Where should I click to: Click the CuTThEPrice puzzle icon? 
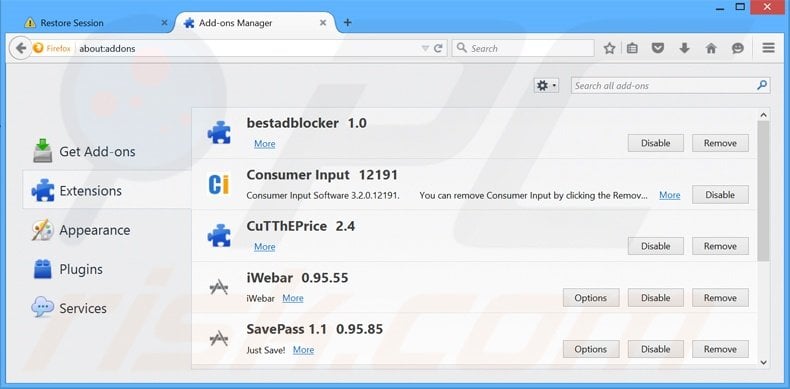point(219,236)
